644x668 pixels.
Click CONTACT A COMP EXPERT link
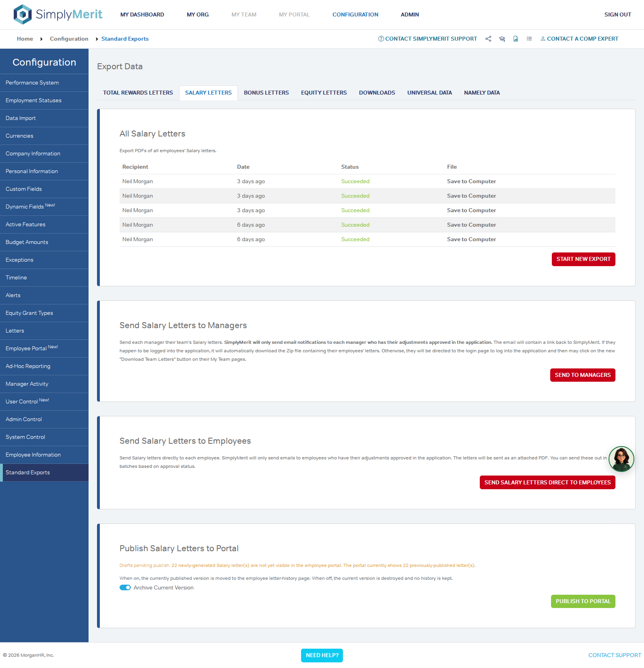[x=579, y=39]
